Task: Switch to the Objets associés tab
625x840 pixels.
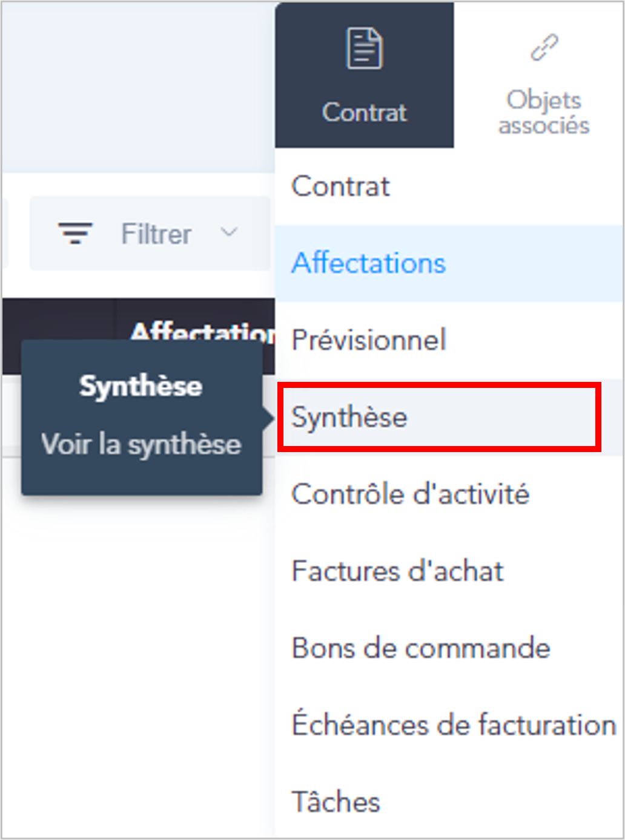Action: coord(544,75)
